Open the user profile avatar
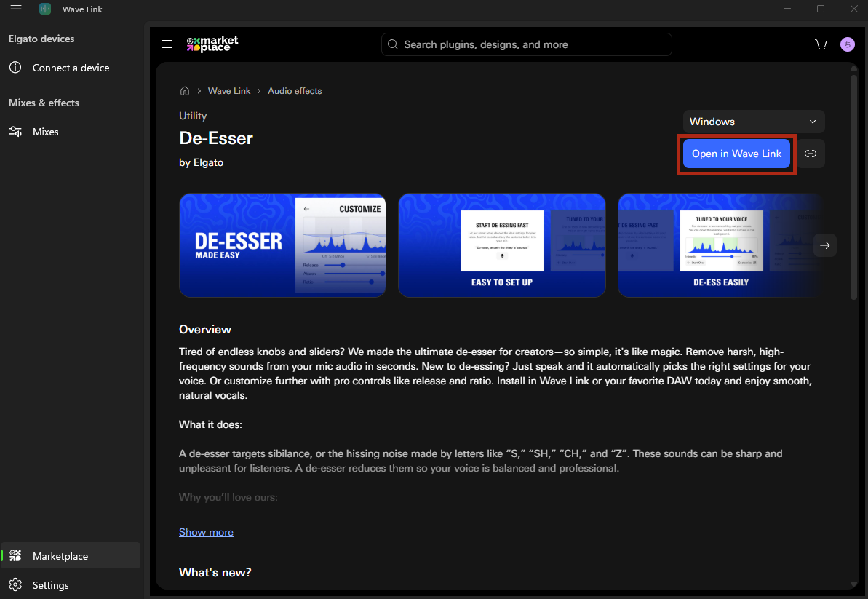Viewport: 868px width, 599px height. (847, 44)
